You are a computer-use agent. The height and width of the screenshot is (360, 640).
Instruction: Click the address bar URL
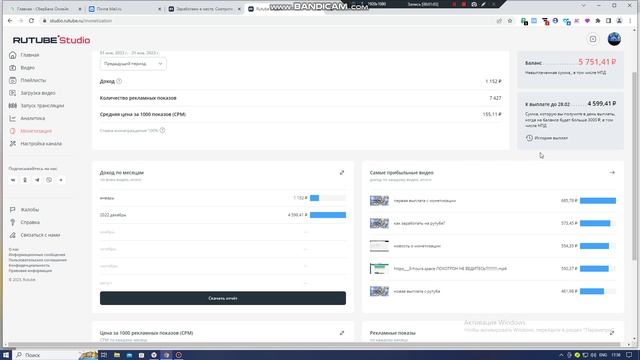pyautogui.click(x=80, y=20)
